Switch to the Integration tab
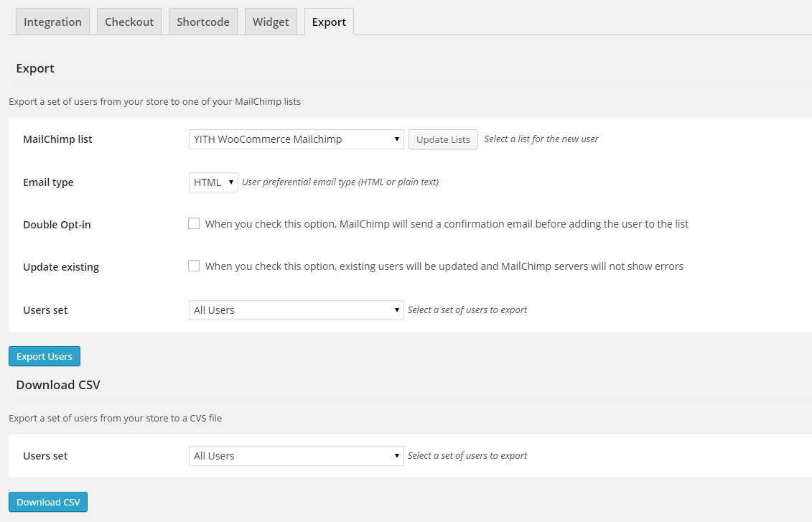This screenshot has width=812, height=522. click(52, 22)
